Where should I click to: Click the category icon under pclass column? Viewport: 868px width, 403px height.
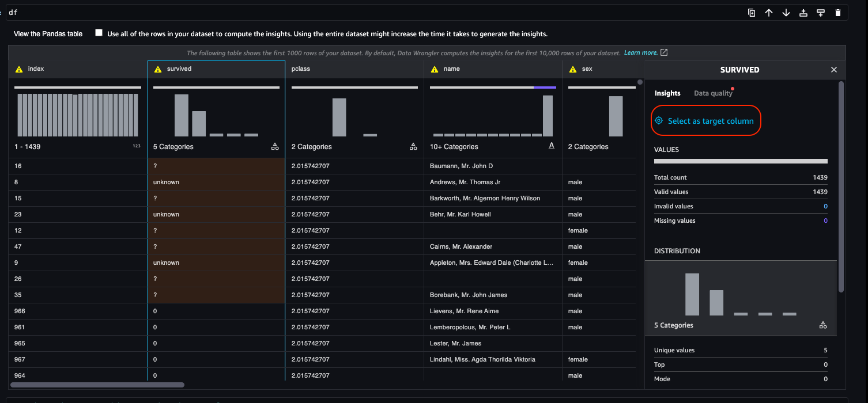coord(413,146)
